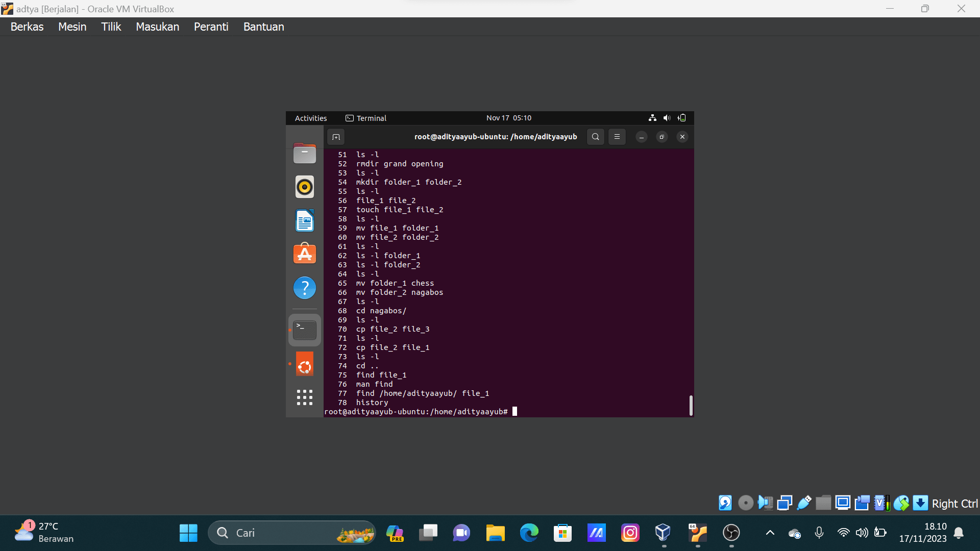Open the Nov 17 05:10 clock panel

(x=508, y=118)
